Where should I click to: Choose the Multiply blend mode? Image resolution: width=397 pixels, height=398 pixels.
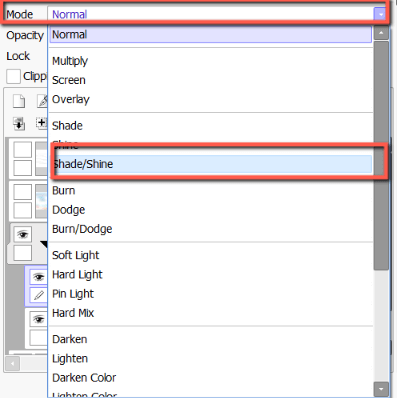click(70, 61)
